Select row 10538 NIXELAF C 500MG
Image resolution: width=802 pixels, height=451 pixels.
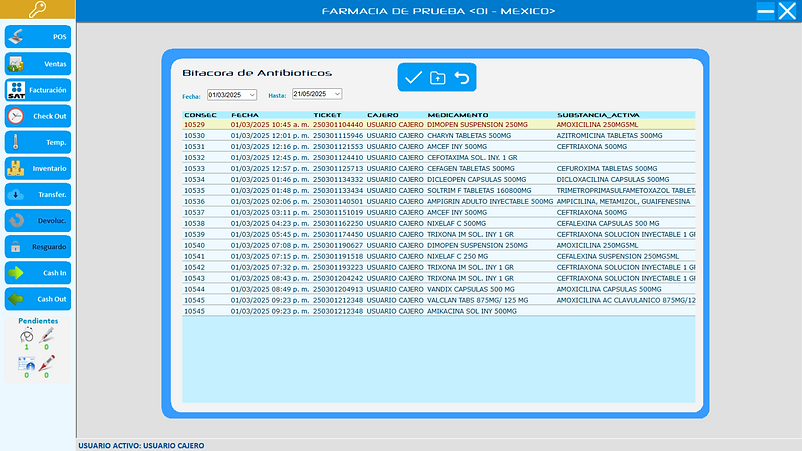(x=438, y=223)
